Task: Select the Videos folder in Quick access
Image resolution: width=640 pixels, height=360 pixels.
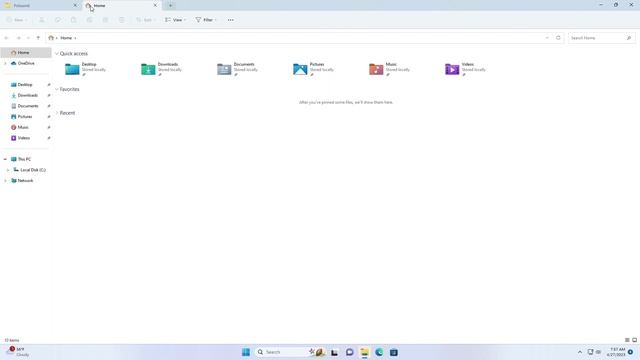Action: point(466,69)
